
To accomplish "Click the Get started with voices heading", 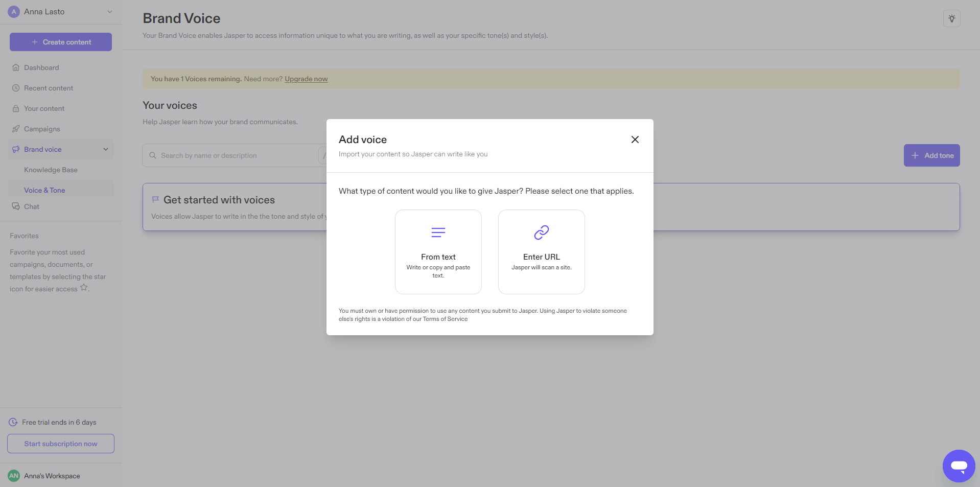I will coord(219,200).
